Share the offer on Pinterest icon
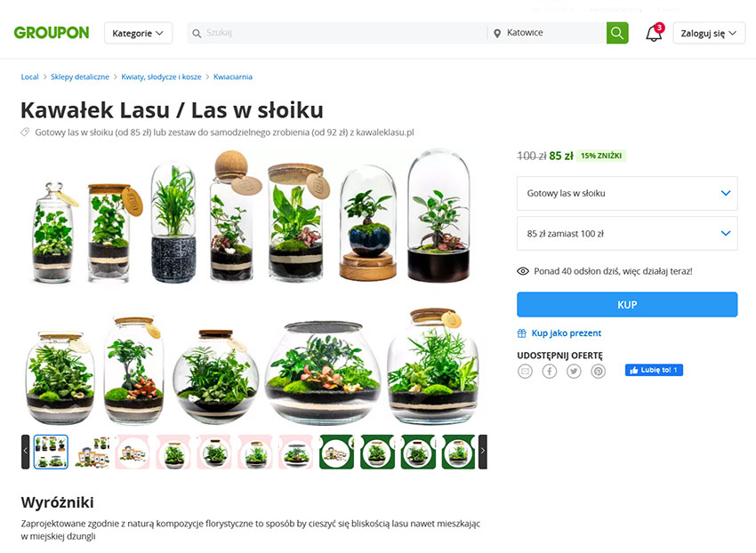The image size is (756, 553). [599, 372]
